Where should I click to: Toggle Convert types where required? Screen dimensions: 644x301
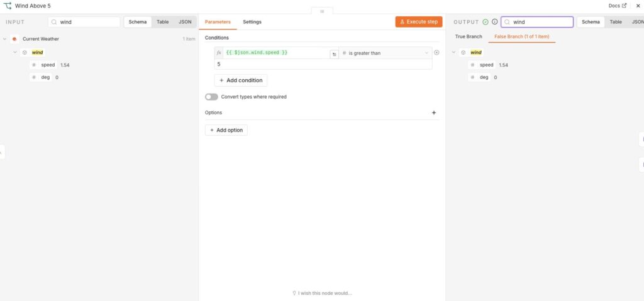211,97
